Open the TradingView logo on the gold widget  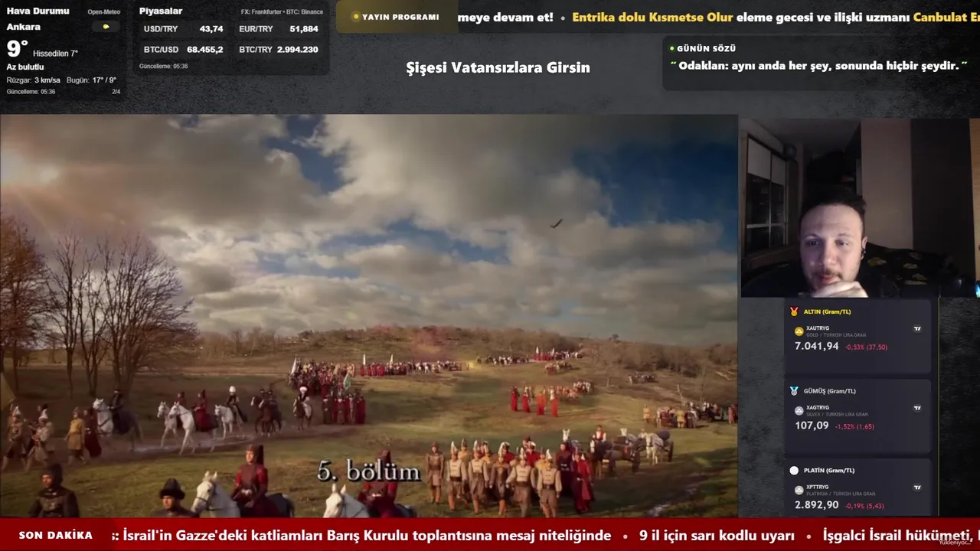point(917,329)
